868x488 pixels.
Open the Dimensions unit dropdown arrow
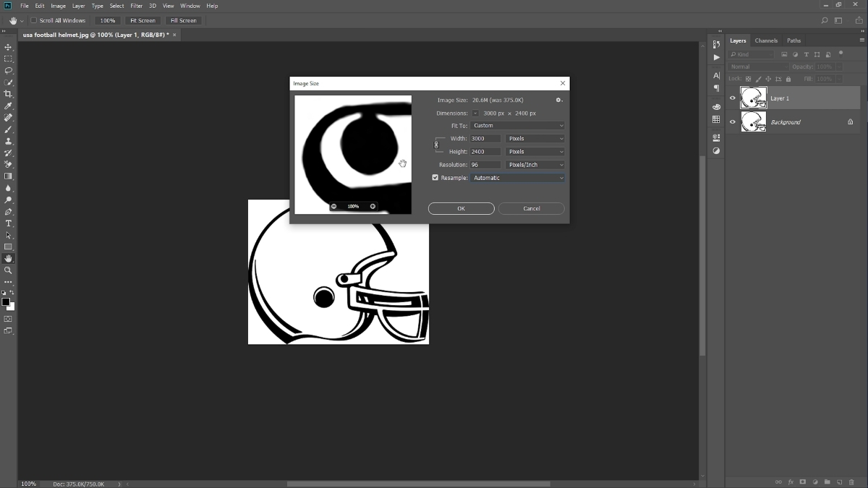click(x=475, y=113)
